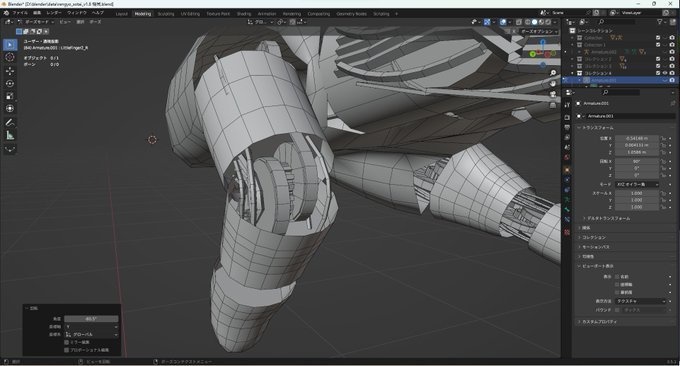The image size is (680, 366).
Task: Select the Cursor tool
Action: tap(10, 57)
